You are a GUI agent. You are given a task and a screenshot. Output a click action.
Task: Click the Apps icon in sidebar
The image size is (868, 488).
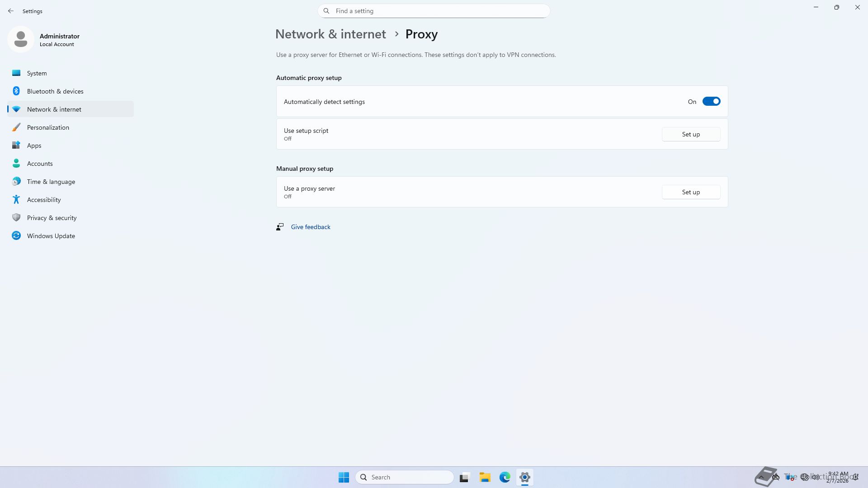[16, 145]
